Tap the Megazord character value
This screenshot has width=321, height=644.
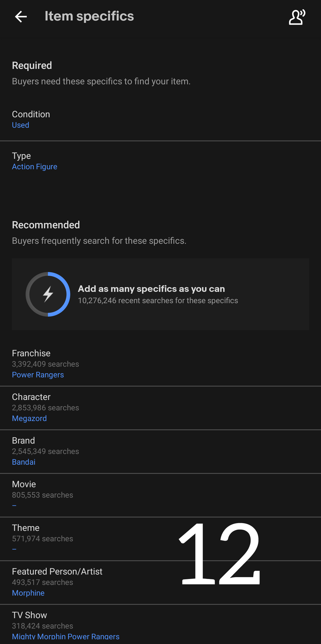pos(29,419)
